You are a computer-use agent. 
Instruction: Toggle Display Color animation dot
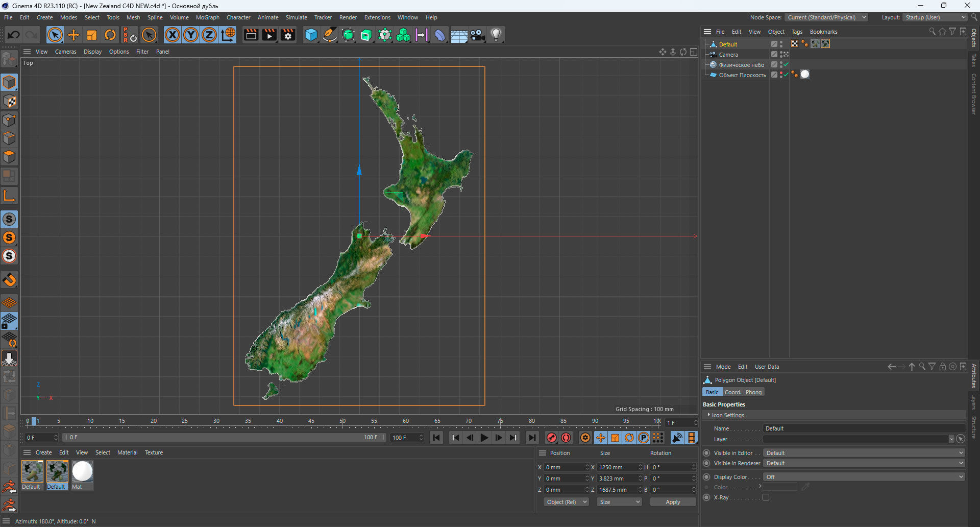706,477
